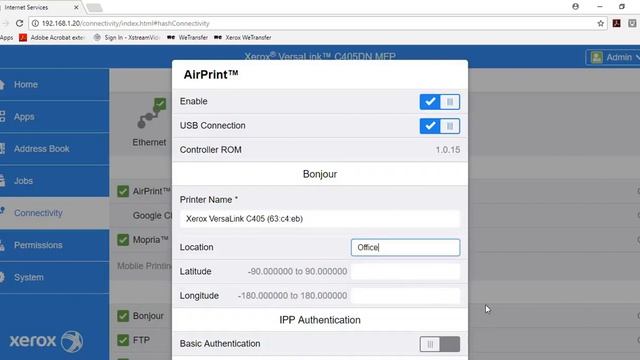Open the Sign In - XstreamVid bookmark
The width and height of the screenshot is (640, 360).
127,38
